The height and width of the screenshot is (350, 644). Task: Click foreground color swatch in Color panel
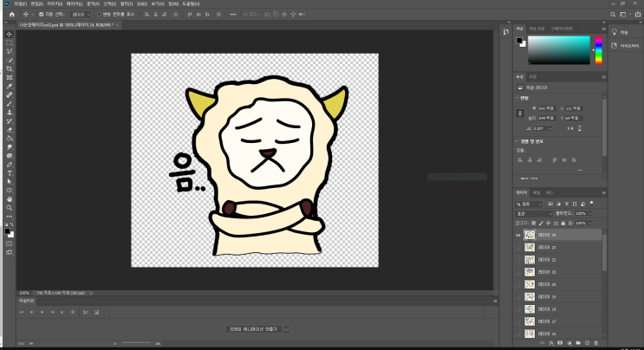pos(519,41)
